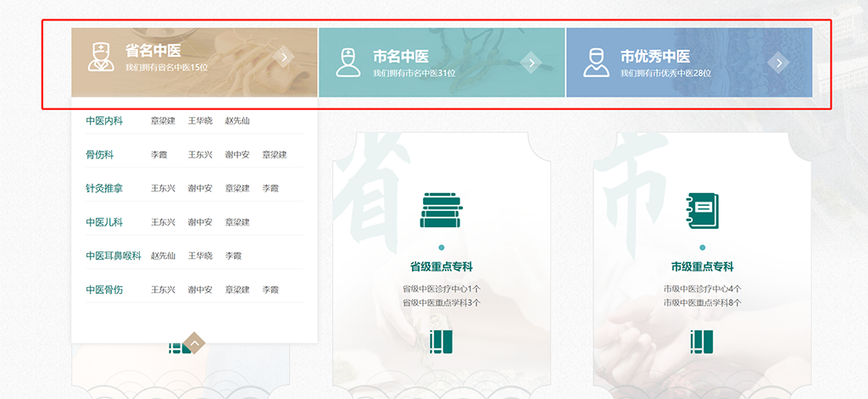The image size is (868, 399).
Task: Open the 中医骨伤 department link
Action: pyautogui.click(x=104, y=290)
